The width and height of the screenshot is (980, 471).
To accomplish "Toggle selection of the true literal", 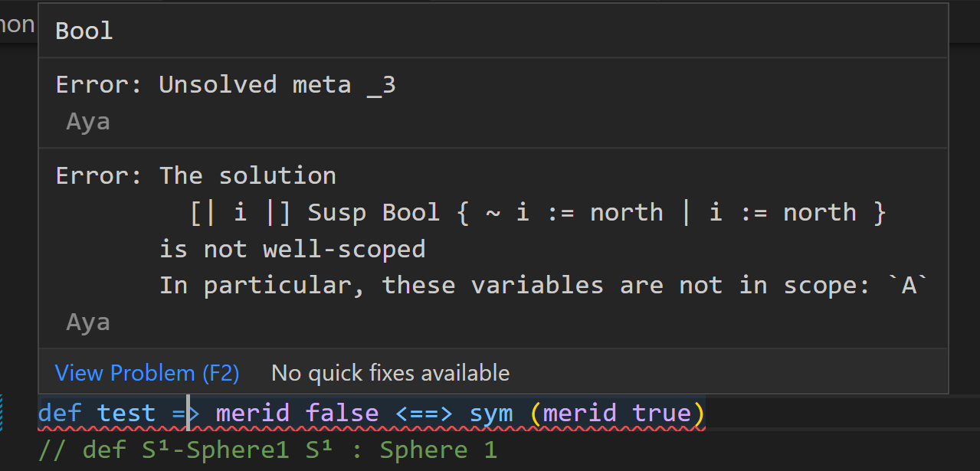I will point(664,413).
